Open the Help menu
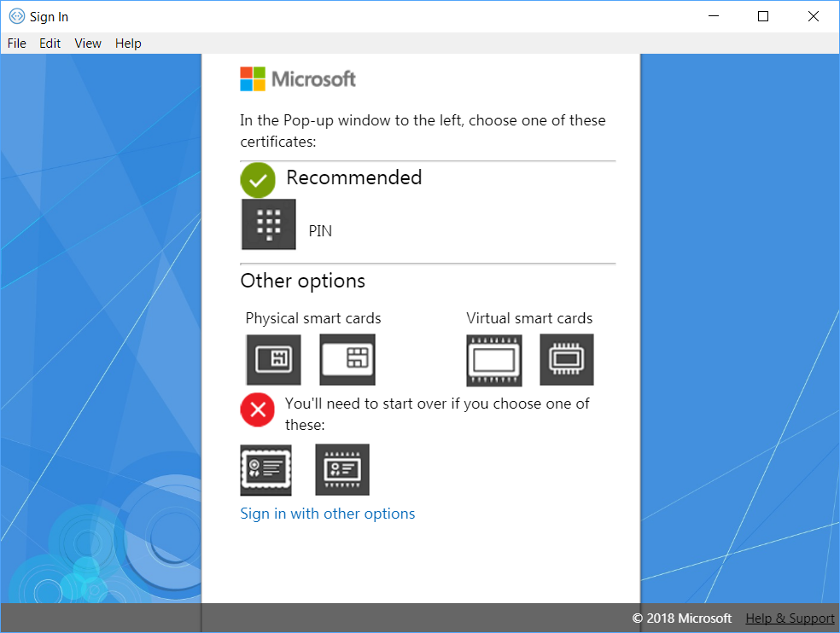 (128, 44)
